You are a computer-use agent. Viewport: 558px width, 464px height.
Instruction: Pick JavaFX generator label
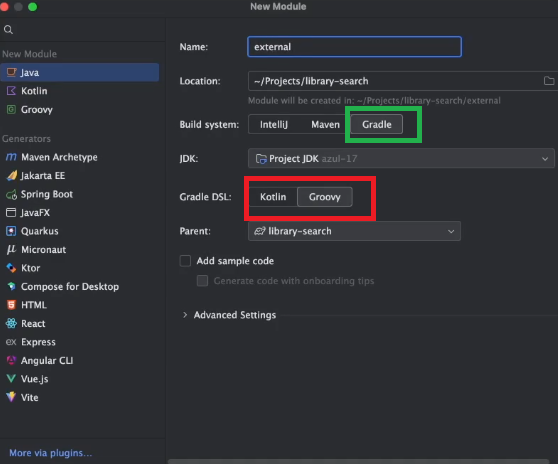click(x=35, y=212)
